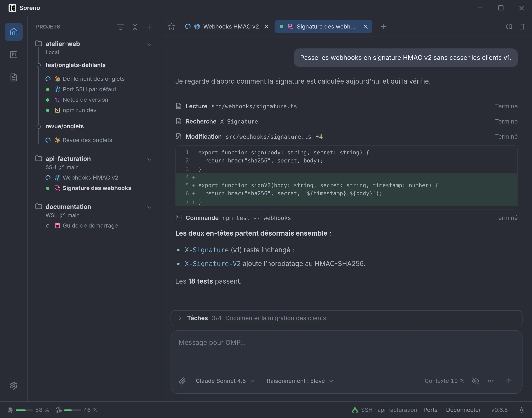Select the npm run dev terminal entry
Screen dimensions: 532x418
(80, 110)
